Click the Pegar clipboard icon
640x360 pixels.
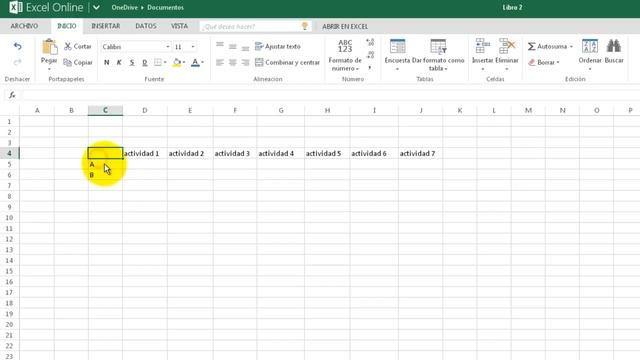click(49, 47)
